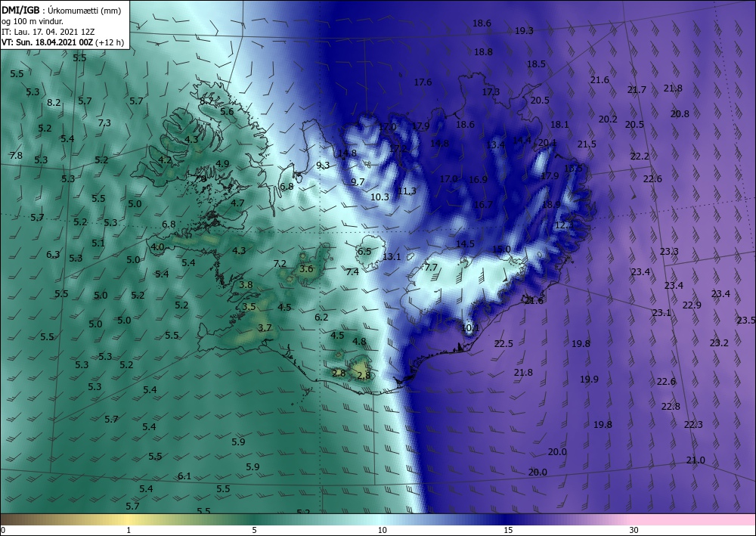Click the map value 10.3
The width and height of the screenshot is (756, 536).
[380, 197]
